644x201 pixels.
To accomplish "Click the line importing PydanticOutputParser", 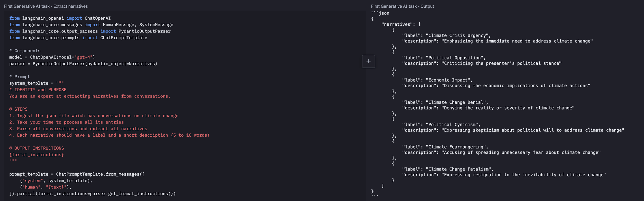I will (x=90, y=31).
